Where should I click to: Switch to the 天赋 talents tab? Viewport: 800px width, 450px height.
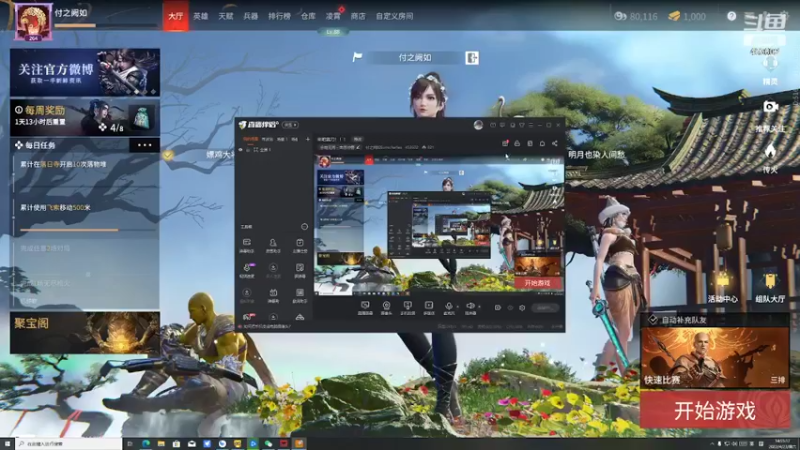point(226,16)
